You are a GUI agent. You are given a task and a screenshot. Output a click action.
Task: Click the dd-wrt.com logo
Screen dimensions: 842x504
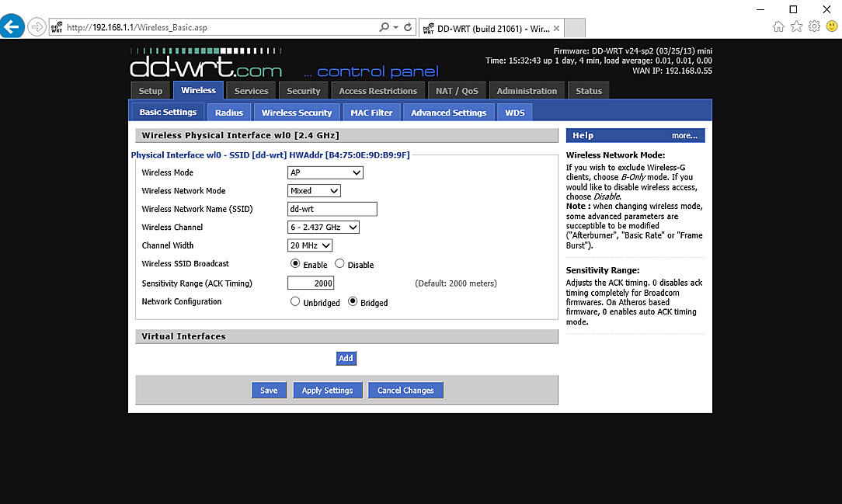coord(206,64)
